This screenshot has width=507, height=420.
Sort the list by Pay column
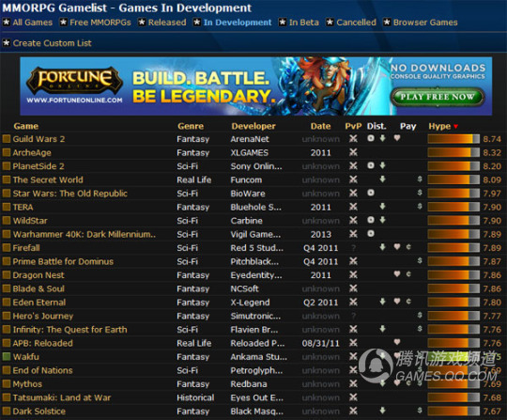(x=407, y=126)
